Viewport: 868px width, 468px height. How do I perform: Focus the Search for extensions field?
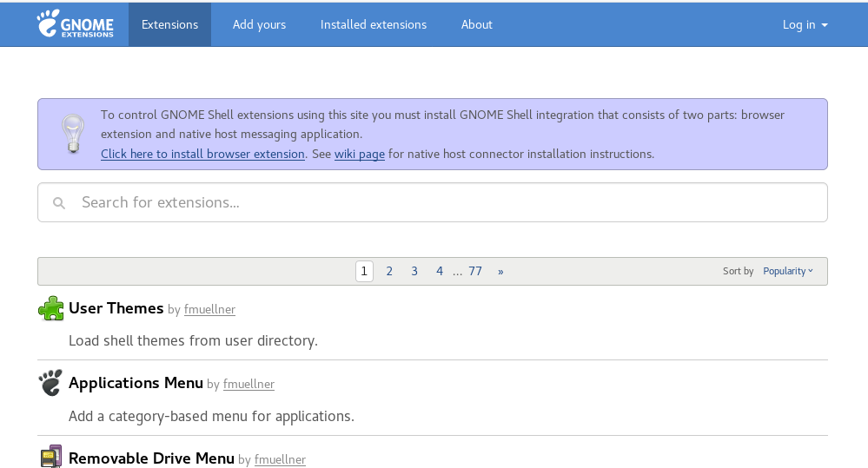click(x=433, y=202)
